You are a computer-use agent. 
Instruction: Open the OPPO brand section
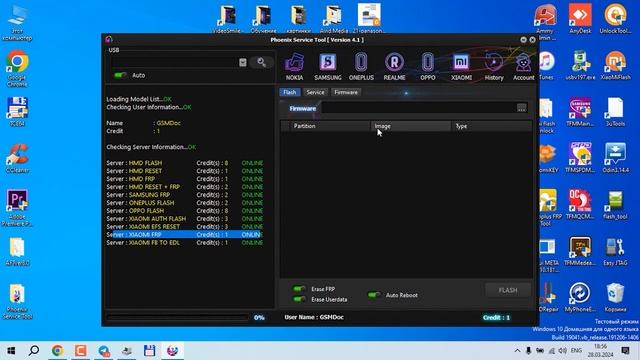(x=427, y=67)
